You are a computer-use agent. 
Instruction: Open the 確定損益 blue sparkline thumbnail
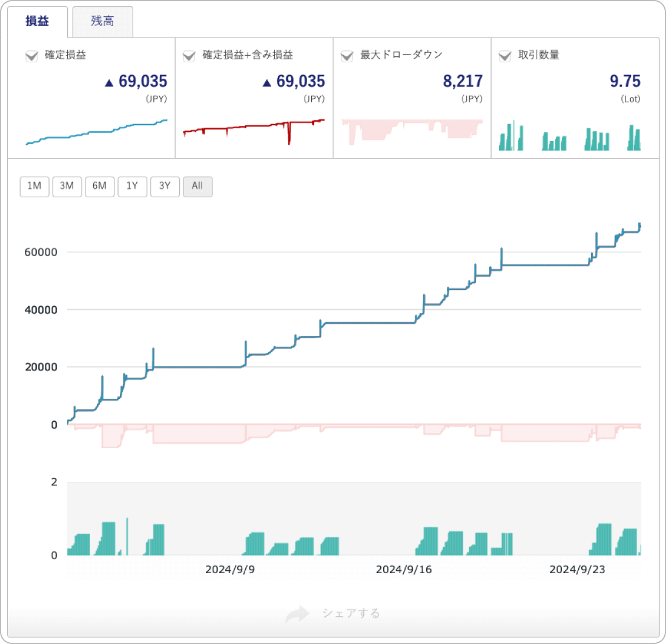pyautogui.click(x=96, y=132)
